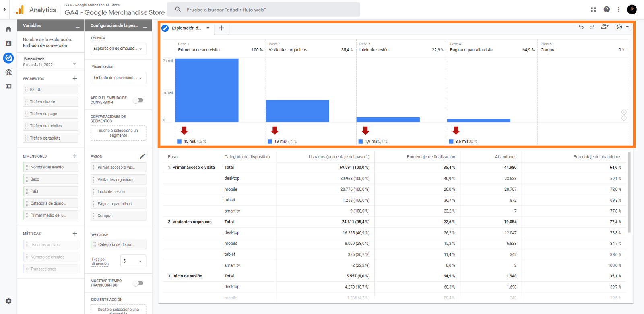
Task: Select the País dimension chip
Action: pos(51,191)
